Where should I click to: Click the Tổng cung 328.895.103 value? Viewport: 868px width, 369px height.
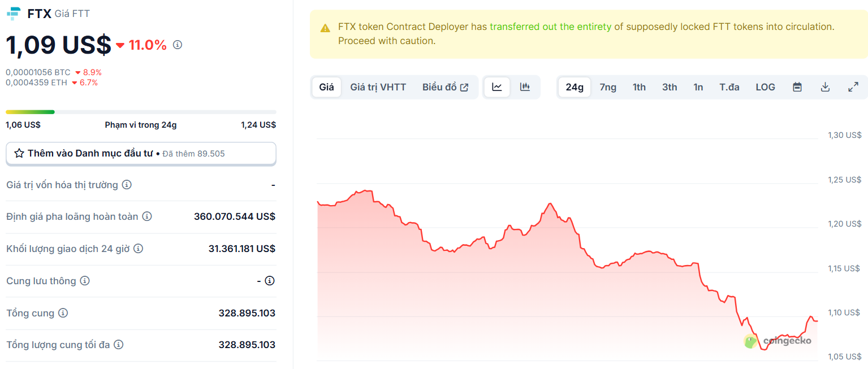pos(247,313)
